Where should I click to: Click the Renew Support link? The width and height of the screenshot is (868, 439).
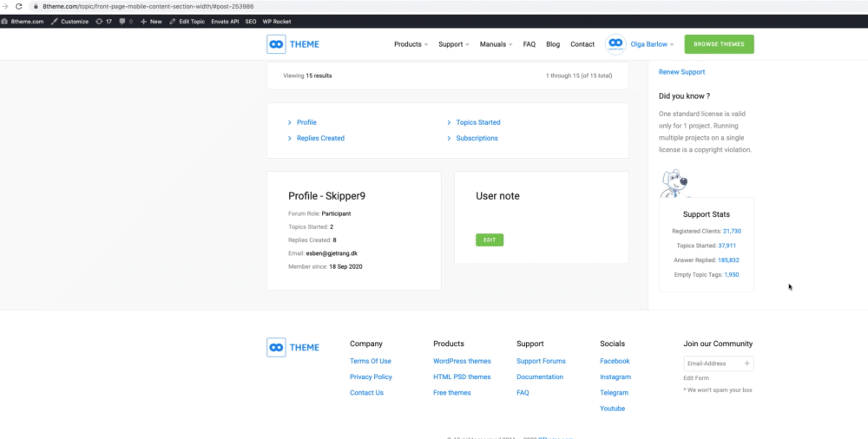point(681,72)
